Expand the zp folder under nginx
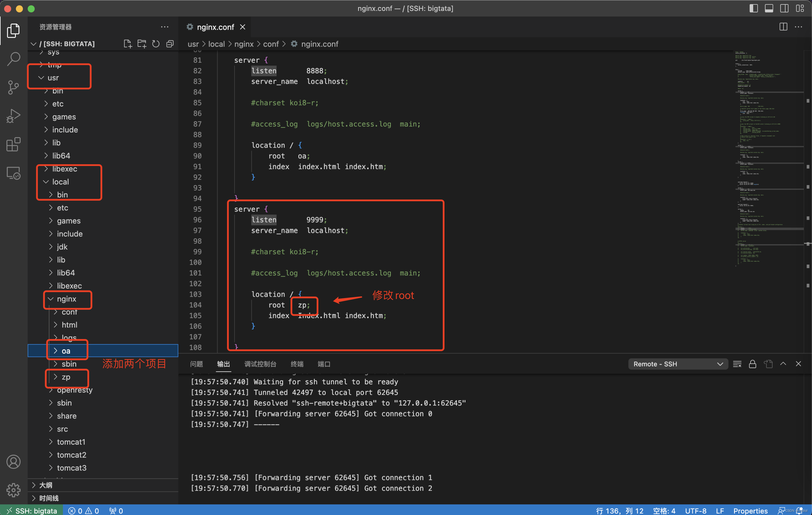The image size is (812, 515). (66, 377)
